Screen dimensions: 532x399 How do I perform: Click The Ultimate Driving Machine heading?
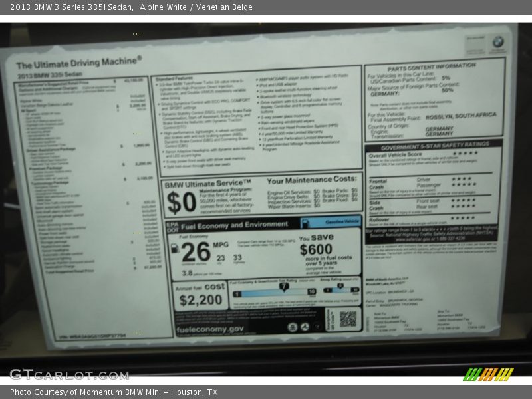coord(78,64)
